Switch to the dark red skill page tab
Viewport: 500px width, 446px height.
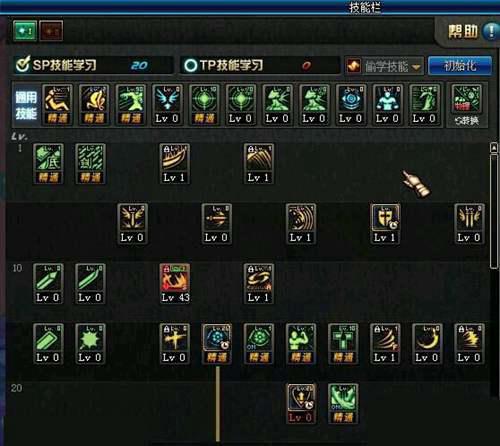click(x=51, y=31)
